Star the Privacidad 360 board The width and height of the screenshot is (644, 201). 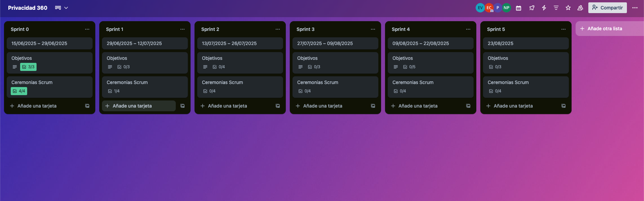568,8
